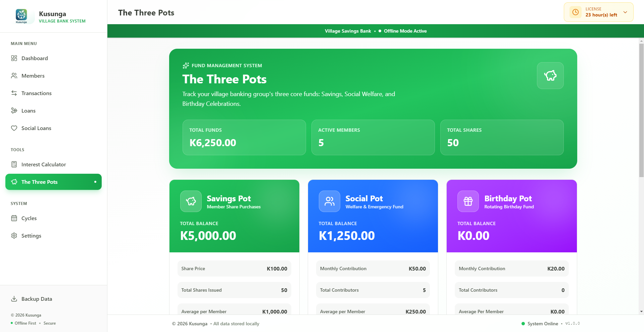The image size is (644, 332).
Task: Click the piggy bank icon on the banner
Action: pyautogui.click(x=550, y=76)
